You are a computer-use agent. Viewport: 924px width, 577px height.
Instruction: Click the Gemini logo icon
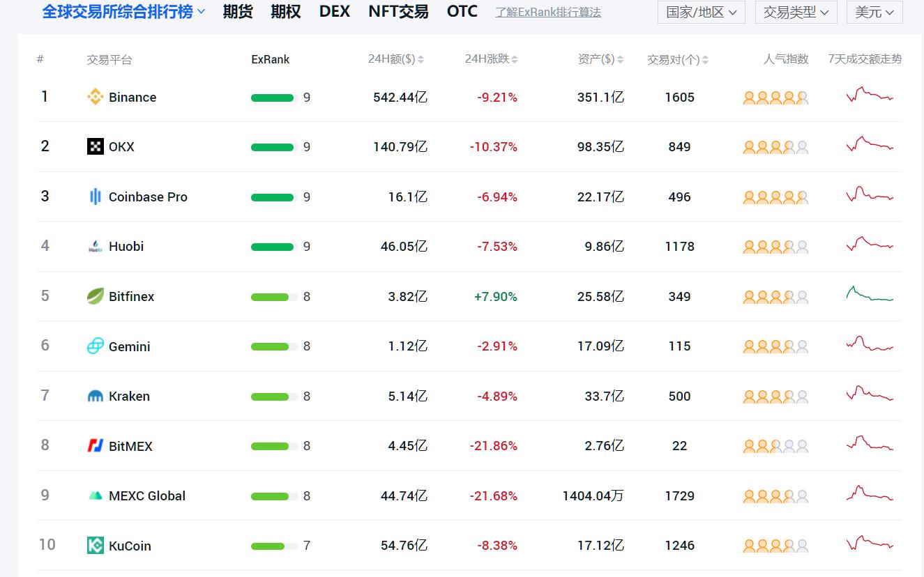click(x=96, y=346)
